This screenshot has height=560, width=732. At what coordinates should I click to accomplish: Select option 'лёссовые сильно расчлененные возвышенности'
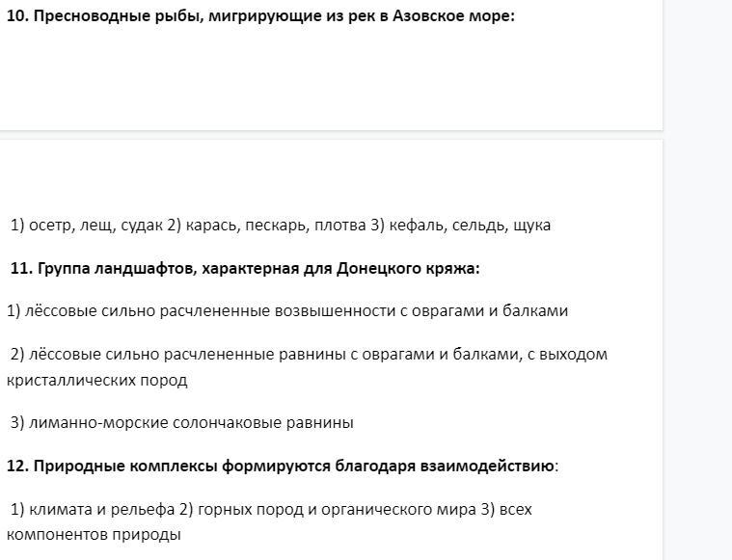point(193,310)
